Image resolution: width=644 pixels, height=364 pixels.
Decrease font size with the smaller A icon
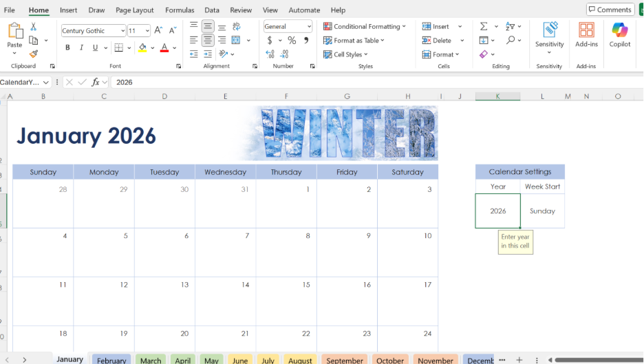[x=173, y=30]
